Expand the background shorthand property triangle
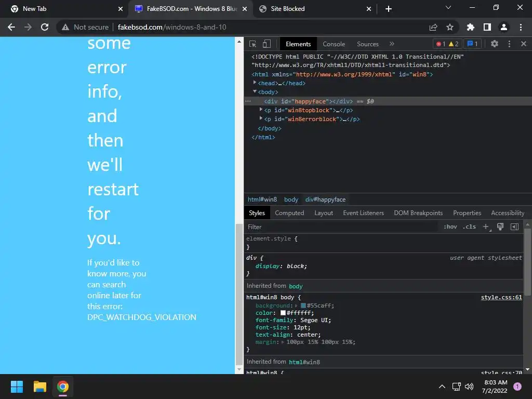The width and height of the screenshot is (532, 399). pos(297,305)
